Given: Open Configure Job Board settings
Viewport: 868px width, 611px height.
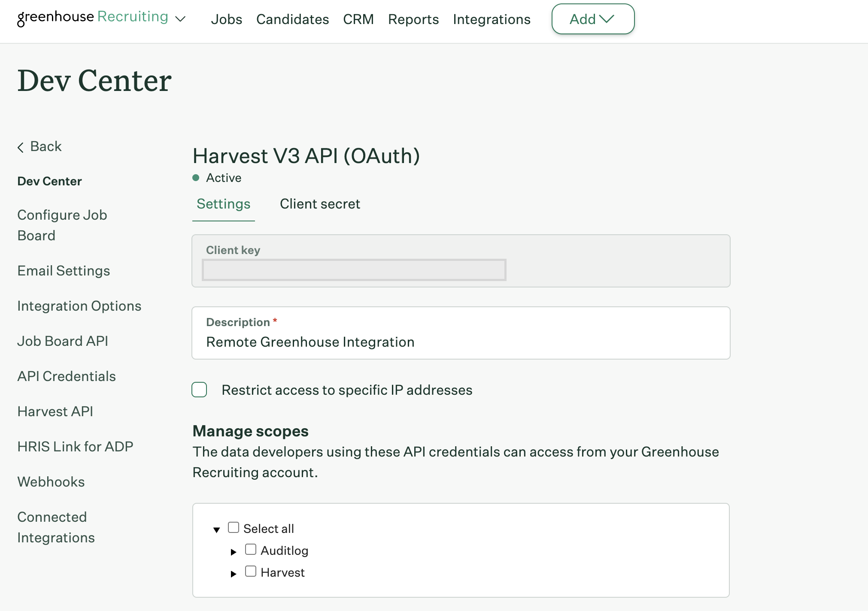Looking at the screenshot, I should coord(62,225).
